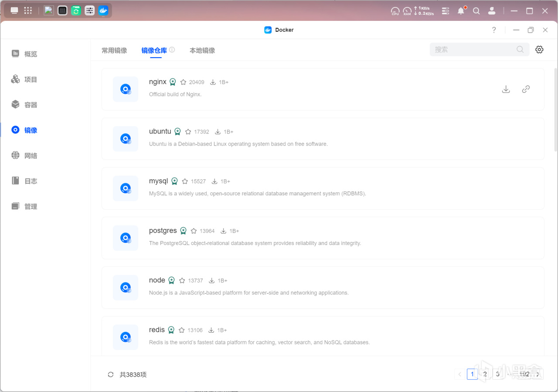Click the official badge next to node
558x392 pixels.
coord(172,280)
